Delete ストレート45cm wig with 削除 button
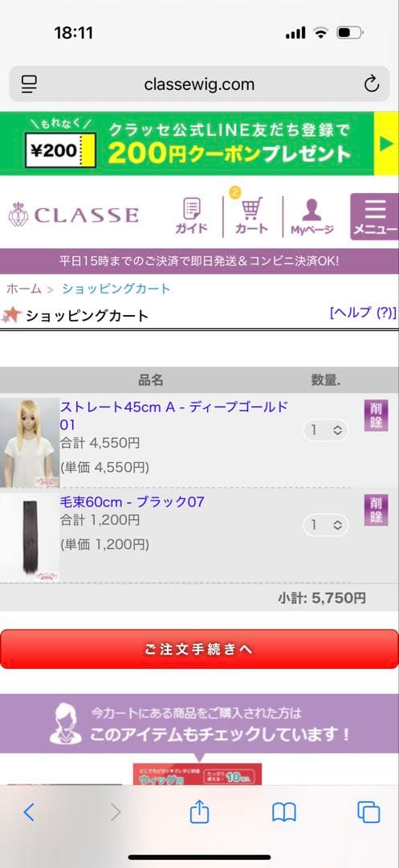This screenshot has height=868, width=399. [x=376, y=416]
